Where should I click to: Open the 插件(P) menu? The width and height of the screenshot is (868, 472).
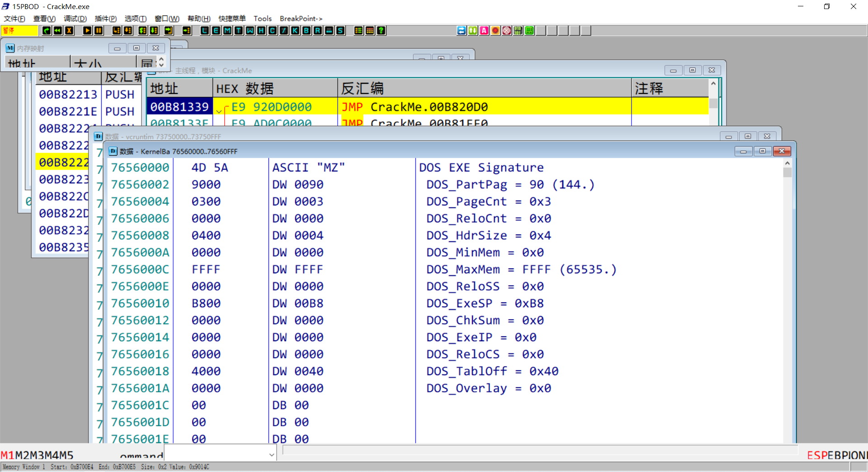(106, 19)
